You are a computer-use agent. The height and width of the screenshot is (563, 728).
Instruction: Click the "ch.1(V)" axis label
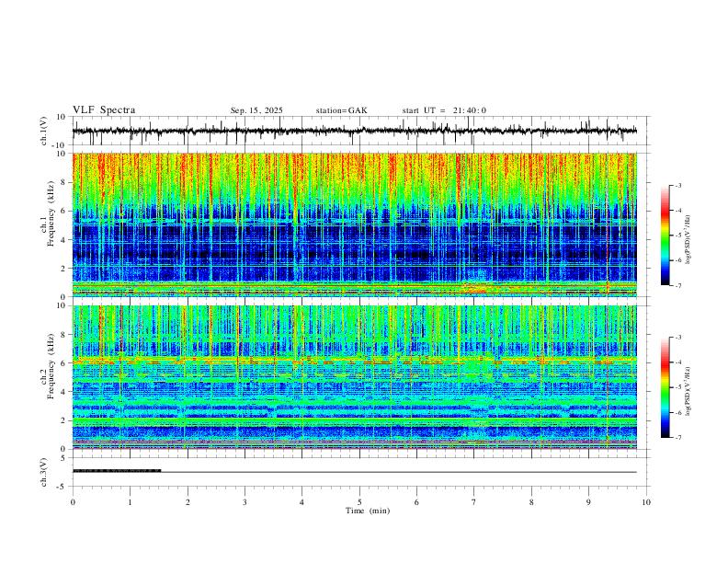pos(44,131)
